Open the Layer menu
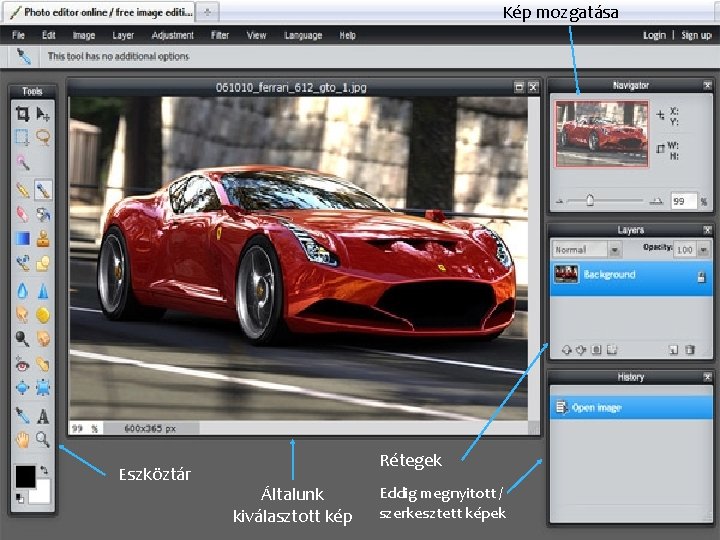The height and width of the screenshot is (540, 720). tap(123, 35)
